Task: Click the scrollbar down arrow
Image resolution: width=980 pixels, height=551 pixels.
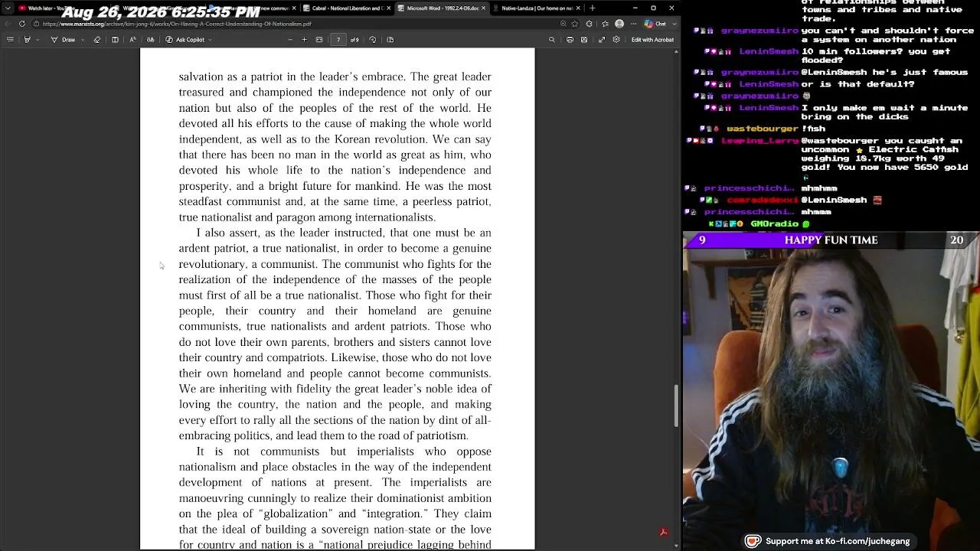Action: [x=676, y=546]
